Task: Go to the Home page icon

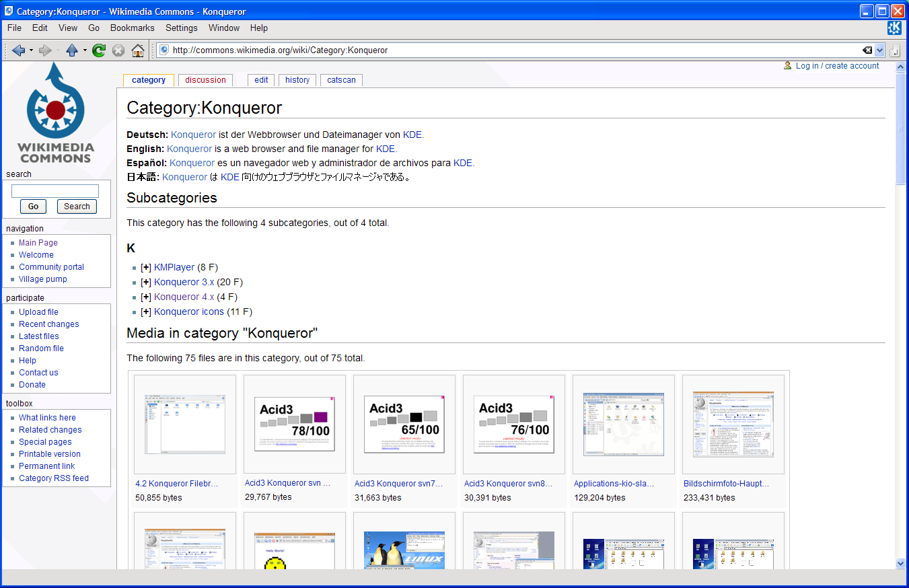Action: pos(138,50)
